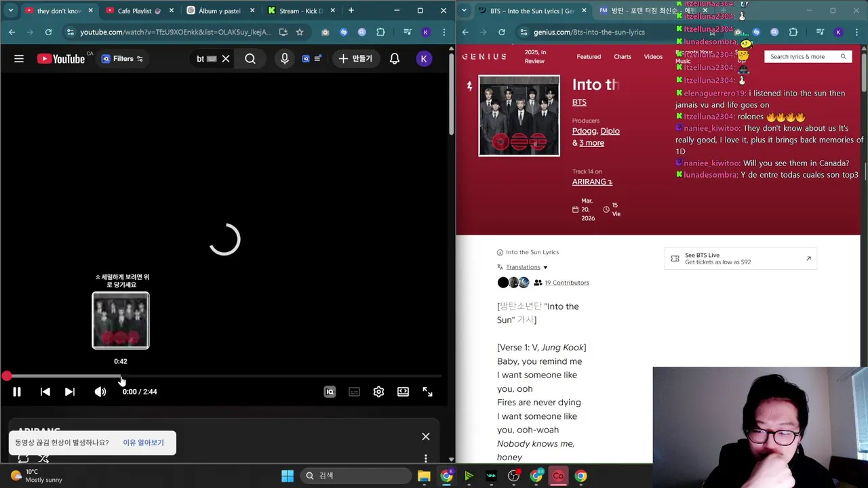Open a new tab in YouTube window
868x488 pixels.
(x=351, y=11)
